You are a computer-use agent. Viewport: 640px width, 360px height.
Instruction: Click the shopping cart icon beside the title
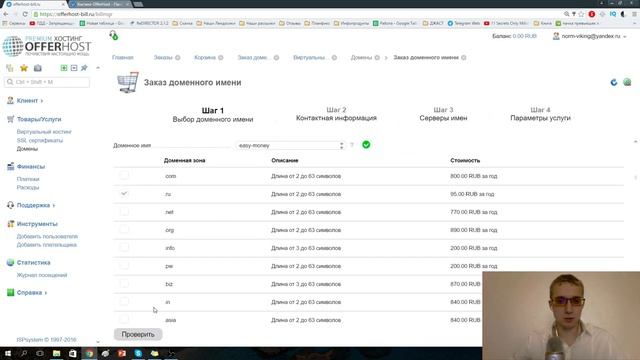[128, 82]
